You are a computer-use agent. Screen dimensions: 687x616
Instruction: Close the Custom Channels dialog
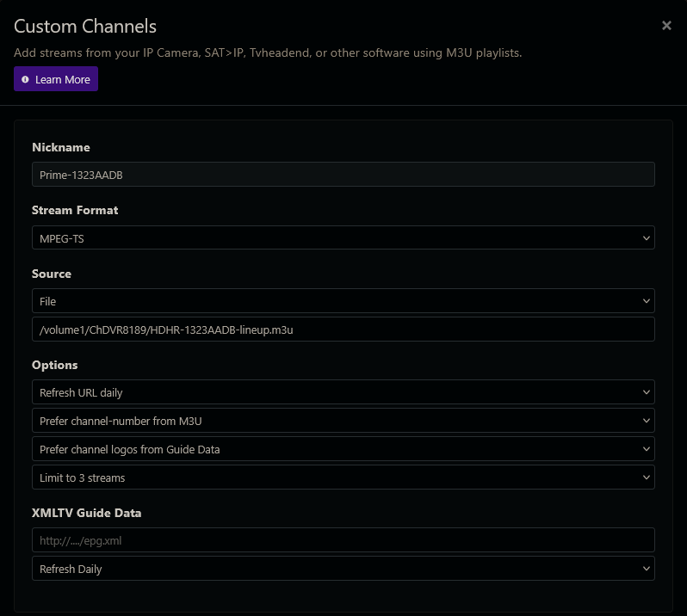(666, 26)
